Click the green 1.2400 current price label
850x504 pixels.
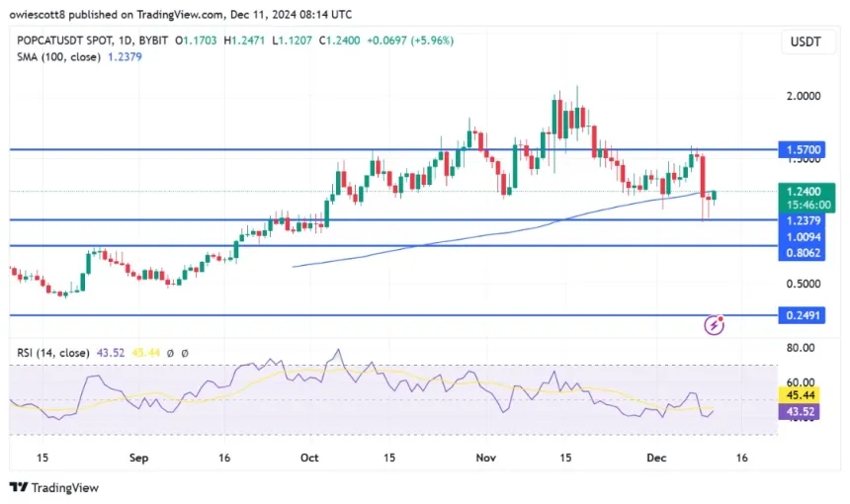803,192
